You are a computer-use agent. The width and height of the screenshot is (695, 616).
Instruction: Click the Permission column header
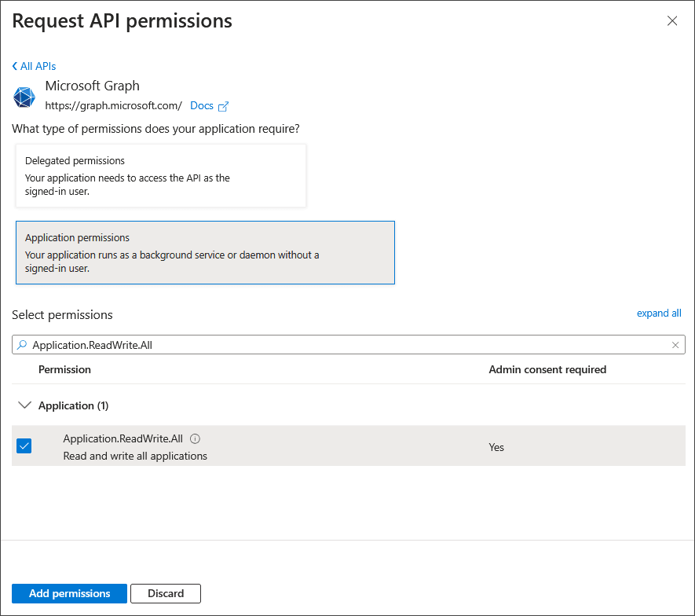(65, 369)
